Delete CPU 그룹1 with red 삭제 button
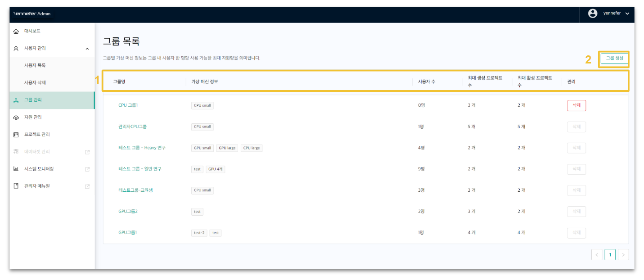This screenshot has height=280, width=644. (x=576, y=105)
